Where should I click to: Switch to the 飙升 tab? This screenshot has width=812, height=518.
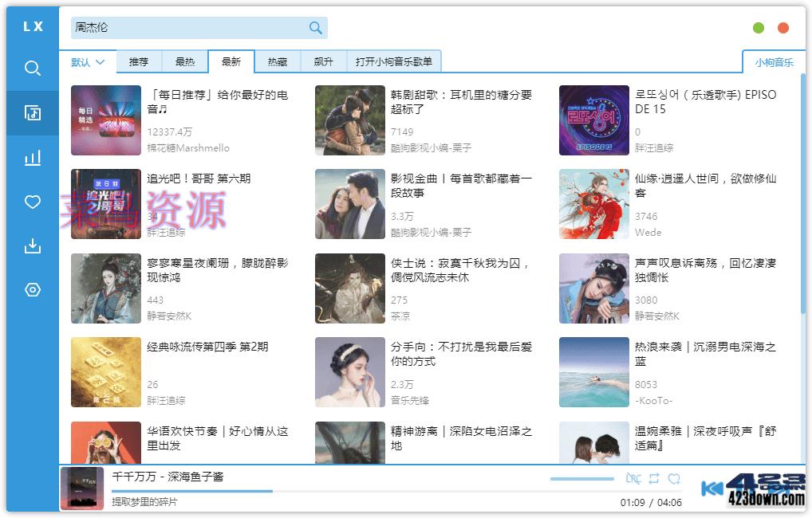point(322,61)
